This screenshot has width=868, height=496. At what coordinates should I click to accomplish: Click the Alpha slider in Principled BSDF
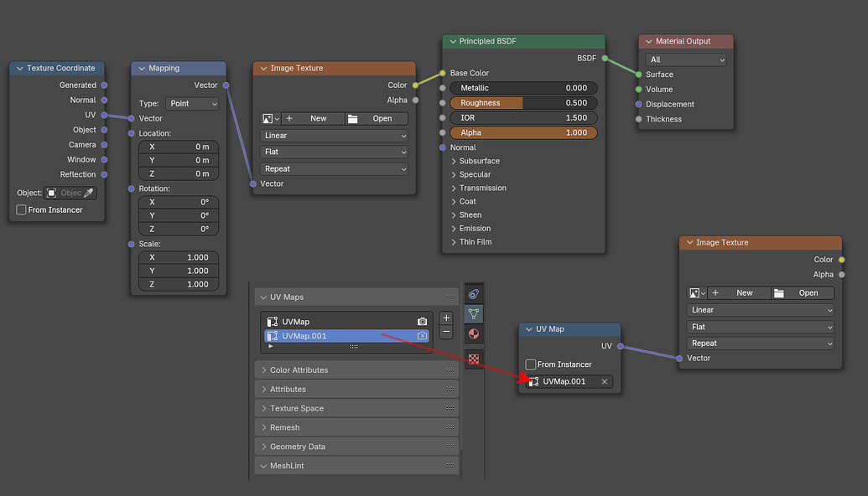coord(523,132)
